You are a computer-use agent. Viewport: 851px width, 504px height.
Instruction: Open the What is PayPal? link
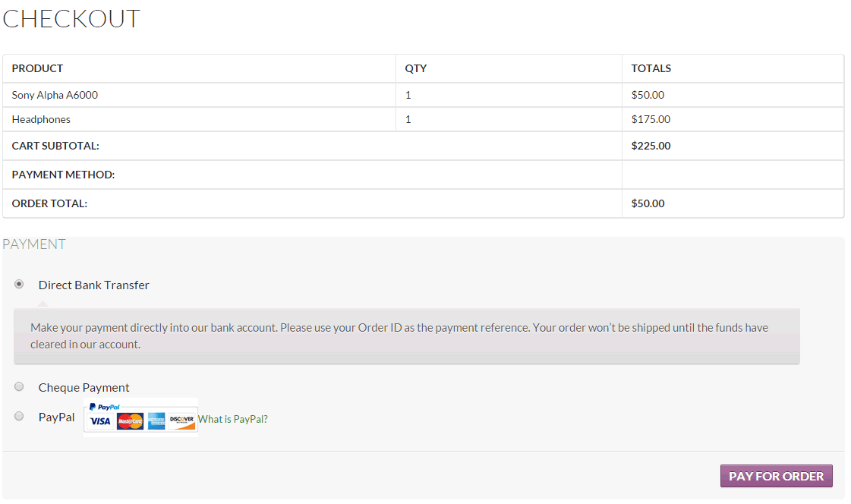(x=233, y=419)
